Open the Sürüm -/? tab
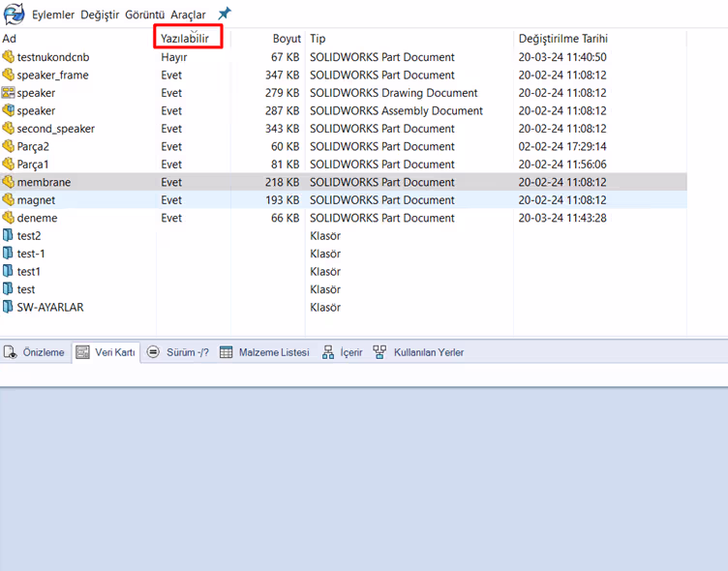This screenshot has width=728, height=571. coord(178,352)
